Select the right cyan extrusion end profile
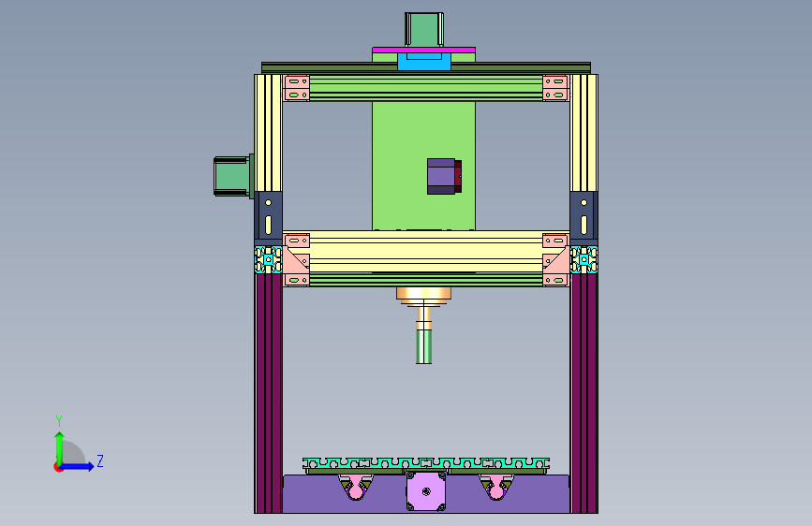This screenshot has width=812, height=526. 584,260
